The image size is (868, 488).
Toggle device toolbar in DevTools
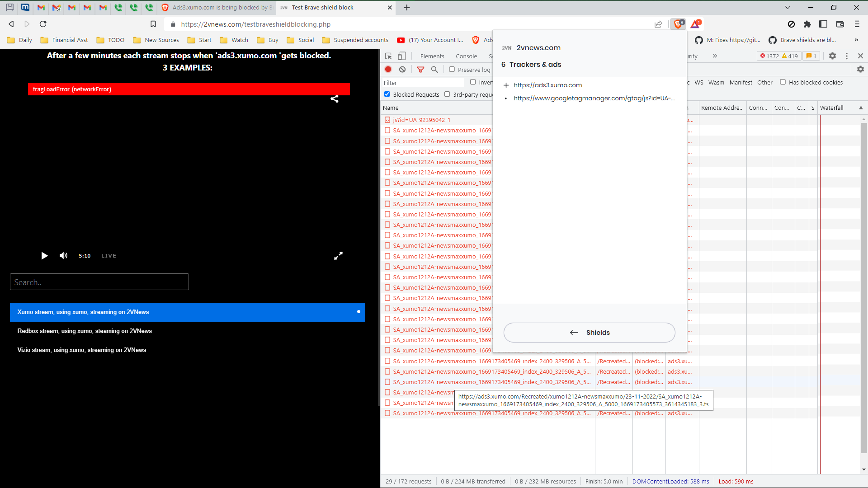[x=402, y=56]
